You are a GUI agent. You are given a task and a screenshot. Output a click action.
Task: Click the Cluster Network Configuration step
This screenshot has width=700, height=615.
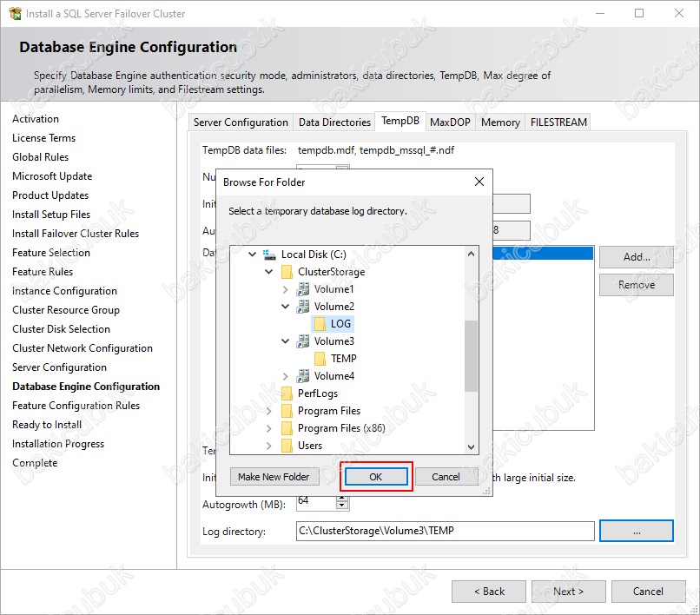pos(83,348)
